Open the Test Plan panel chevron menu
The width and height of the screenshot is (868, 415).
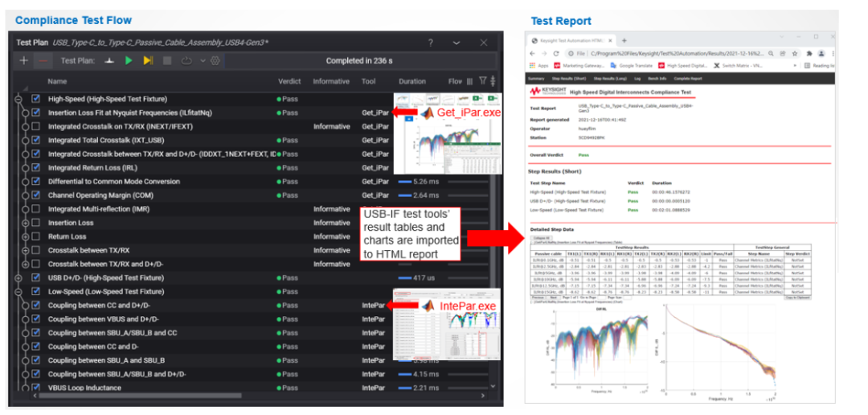point(457,43)
